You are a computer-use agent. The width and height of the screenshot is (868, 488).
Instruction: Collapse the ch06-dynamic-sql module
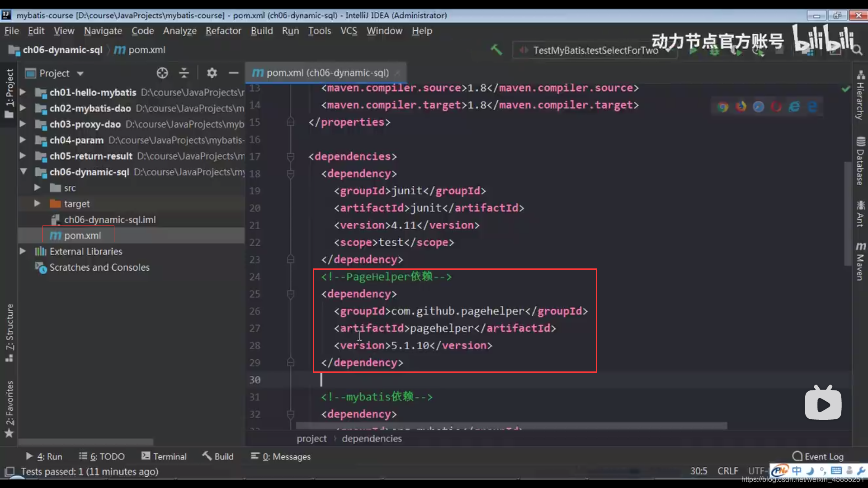(x=23, y=172)
